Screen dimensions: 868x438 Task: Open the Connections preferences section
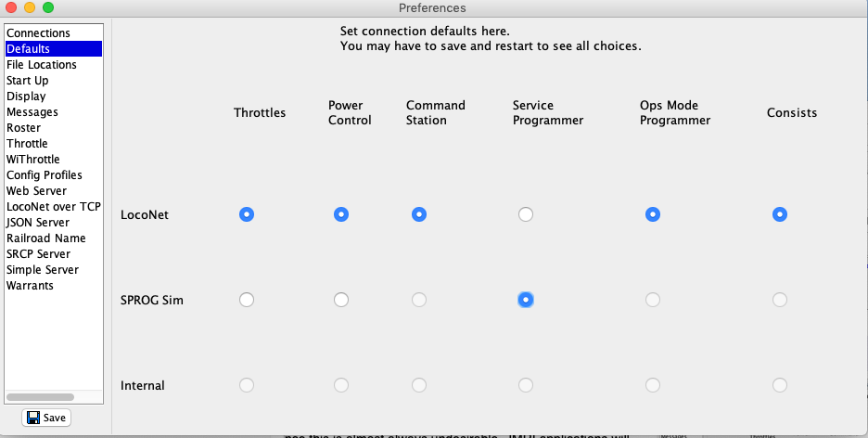click(38, 33)
